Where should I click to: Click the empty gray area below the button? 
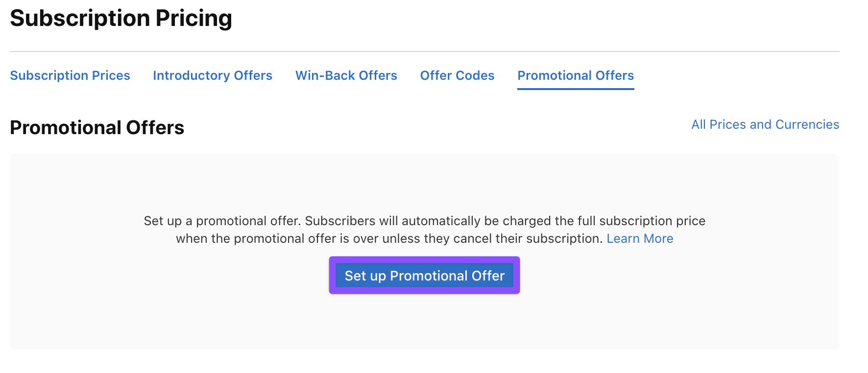424,323
